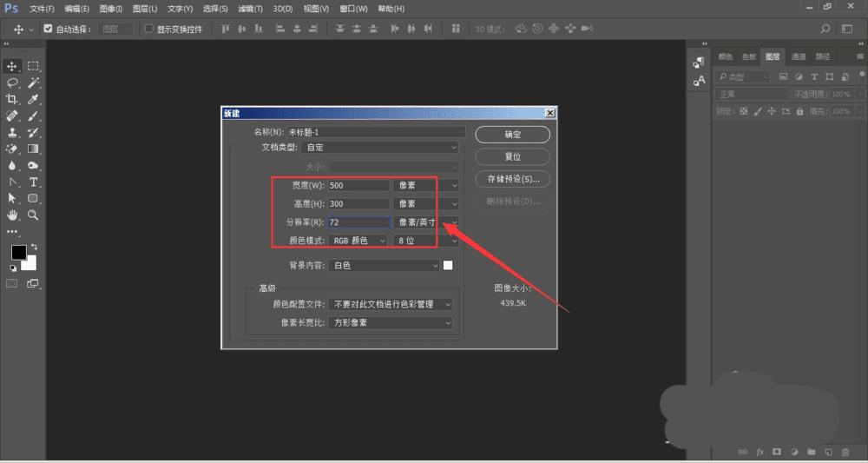Open the 颜色配置文件 dropdown
This screenshot has height=463, width=868.
pos(391,304)
